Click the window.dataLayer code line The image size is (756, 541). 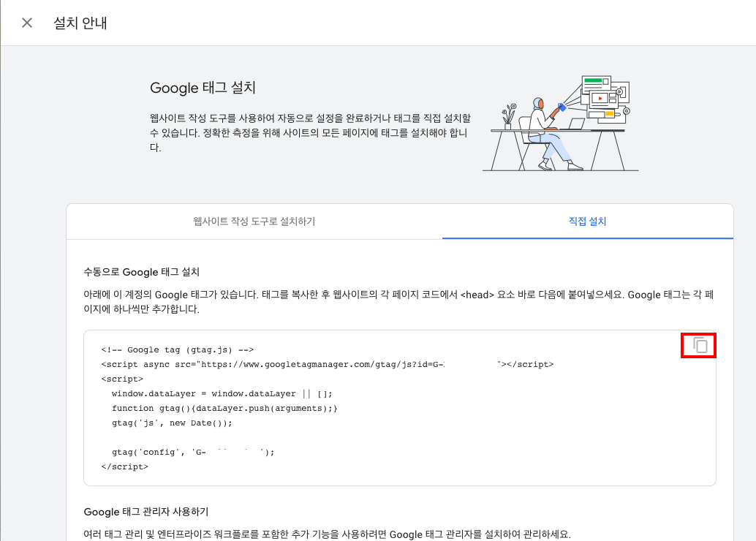click(x=222, y=394)
